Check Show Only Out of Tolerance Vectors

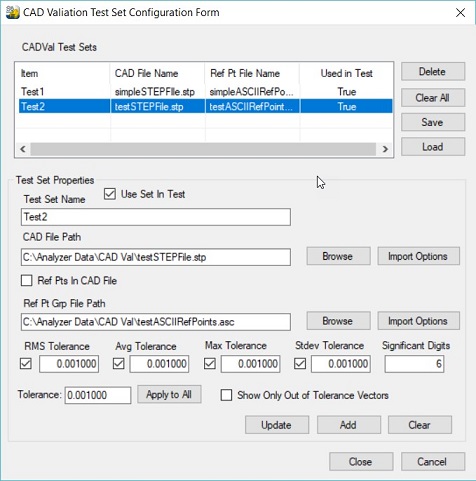[226, 395]
